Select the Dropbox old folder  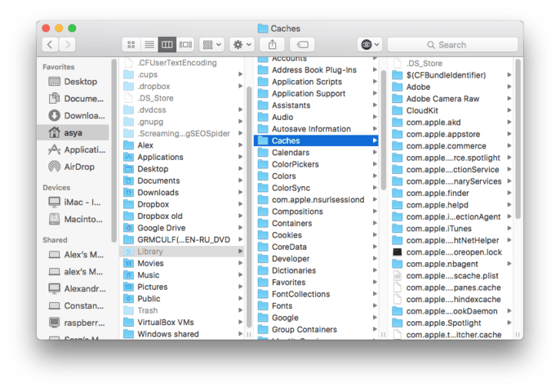(x=182, y=216)
